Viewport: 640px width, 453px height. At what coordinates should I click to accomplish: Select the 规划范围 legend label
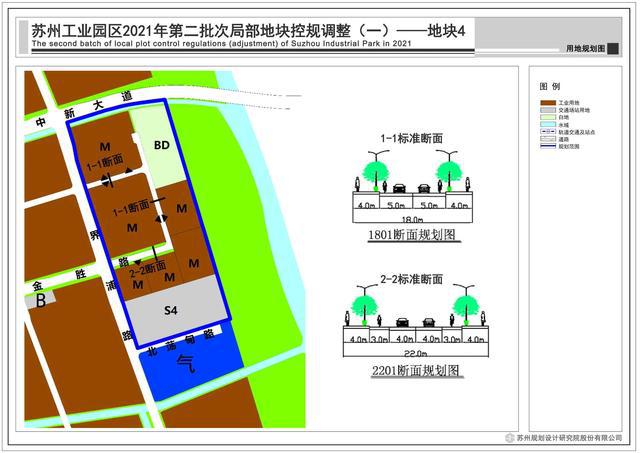point(569,146)
